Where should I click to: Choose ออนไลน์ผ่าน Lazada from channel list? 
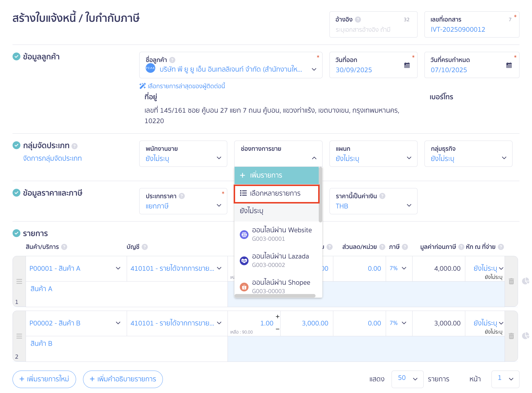tap(280, 260)
